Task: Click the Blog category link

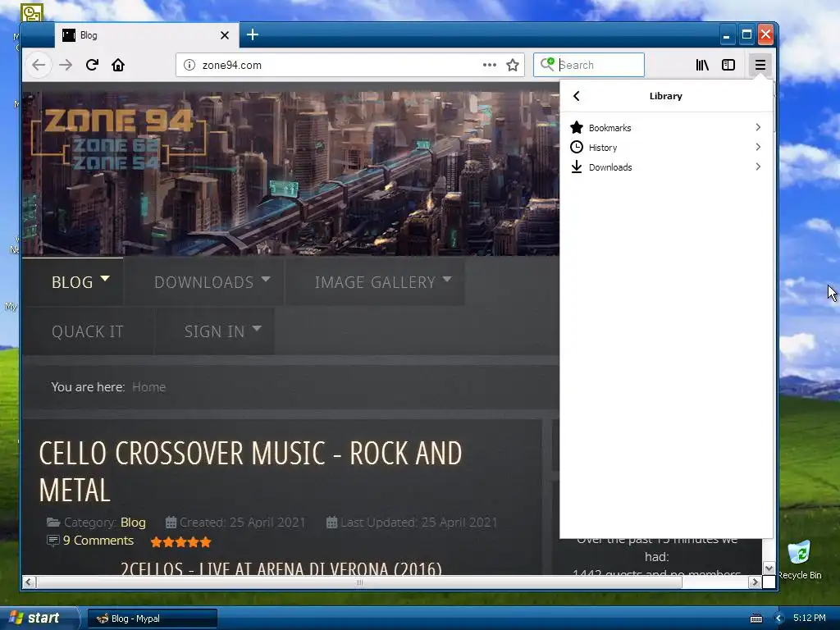Action: coord(133,523)
